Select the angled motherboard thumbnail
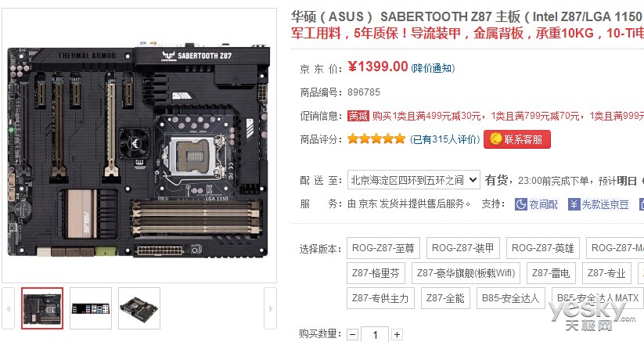This screenshot has height=342, width=644. pyautogui.click(x=139, y=308)
